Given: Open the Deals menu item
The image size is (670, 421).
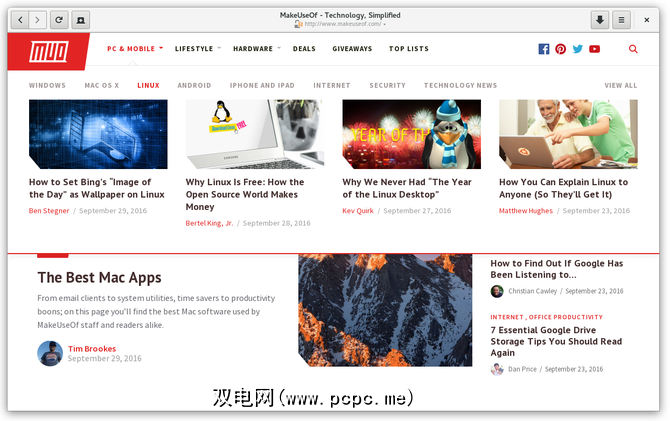Looking at the screenshot, I should coord(304,49).
